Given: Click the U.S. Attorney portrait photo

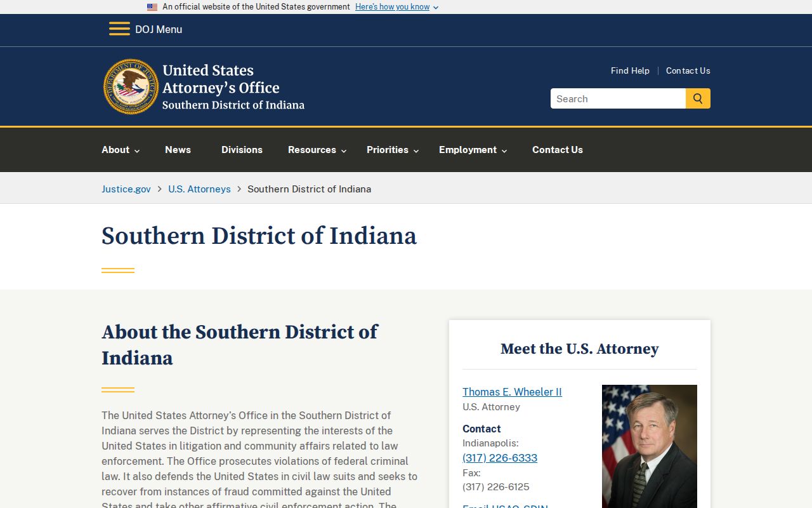Looking at the screenshot, I should pos(650,446).
